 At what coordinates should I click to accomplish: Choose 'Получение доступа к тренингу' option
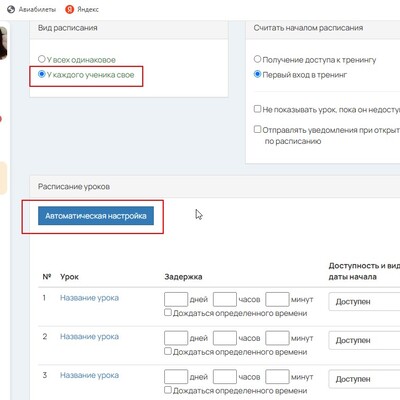(x=257, y=59)
